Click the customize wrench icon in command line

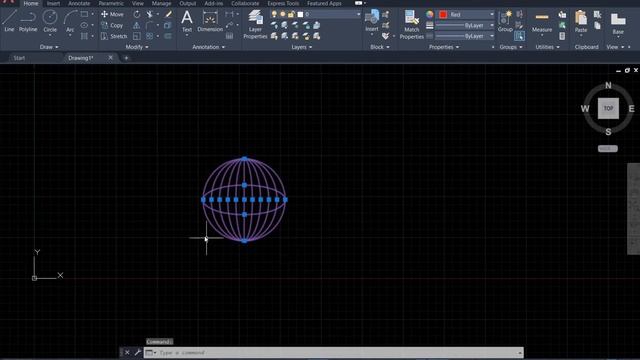pos(138,352)
